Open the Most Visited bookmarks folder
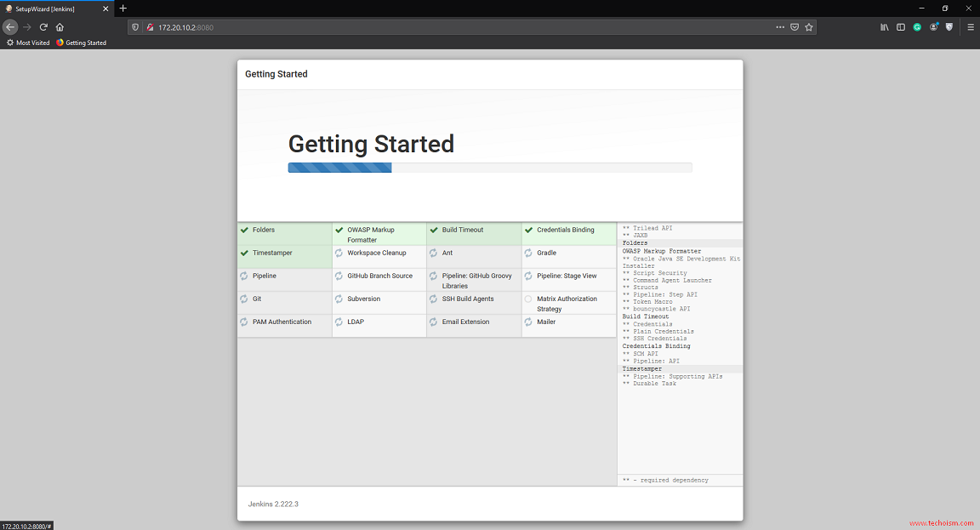Image resolution: width=980 pixels, height=530 pixels. click(x=28, y=43)
